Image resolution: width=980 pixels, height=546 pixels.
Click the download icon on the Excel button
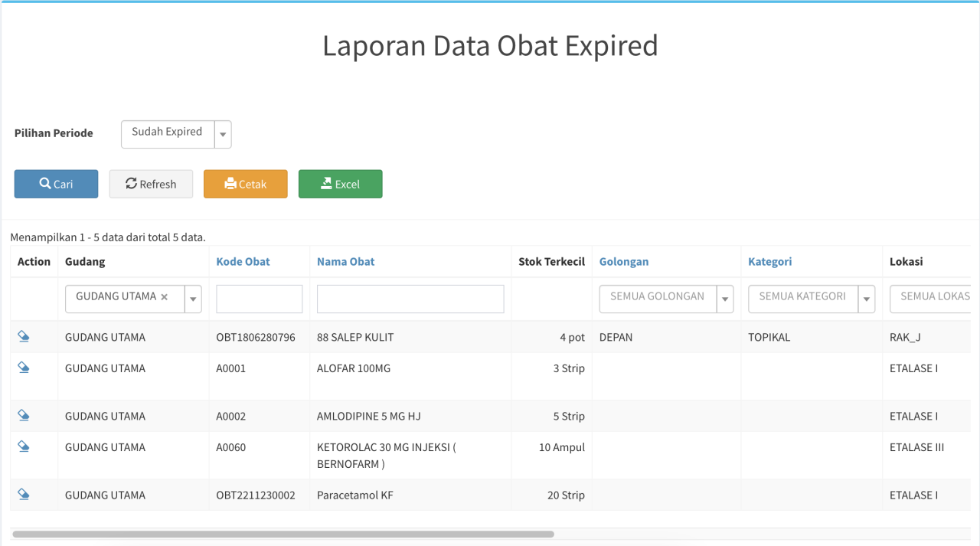[x=324, y=184]
